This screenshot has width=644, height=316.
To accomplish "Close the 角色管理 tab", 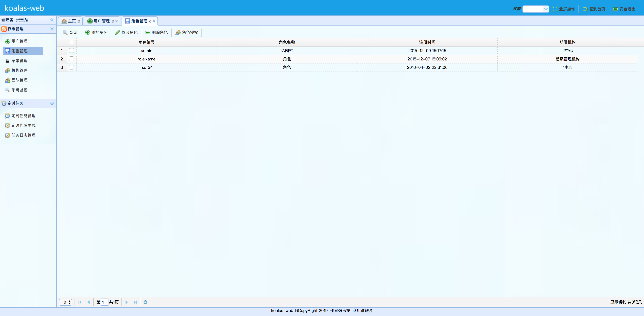I will [x=154, y=21].
